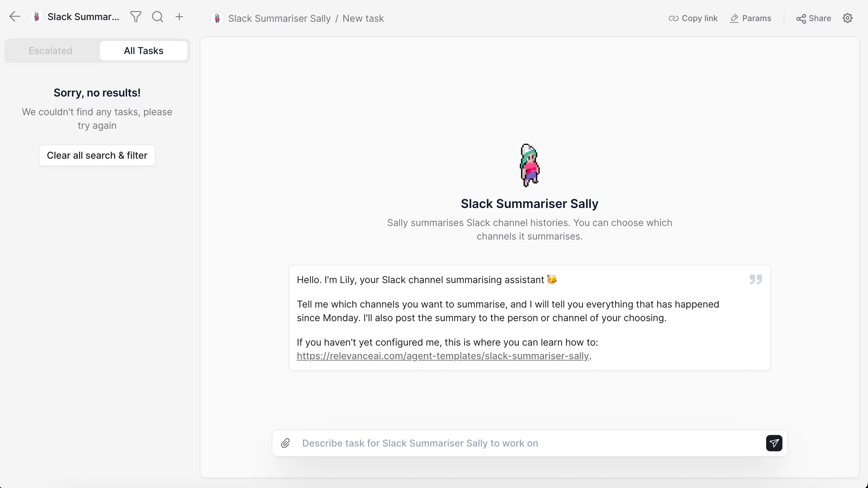Click the New task breadcrumb
This screenshot has width=868, height=488.
[363, 18]
